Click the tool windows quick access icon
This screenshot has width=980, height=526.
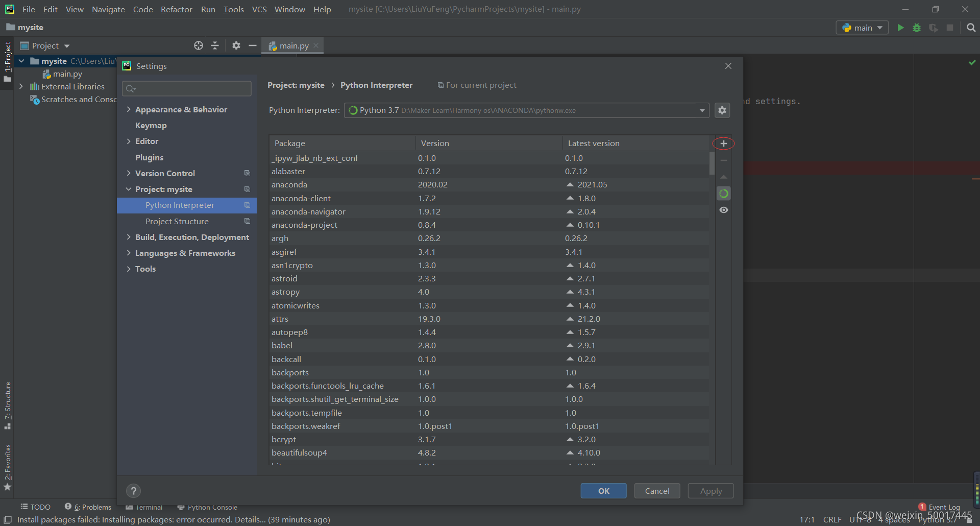coord(8,520)
